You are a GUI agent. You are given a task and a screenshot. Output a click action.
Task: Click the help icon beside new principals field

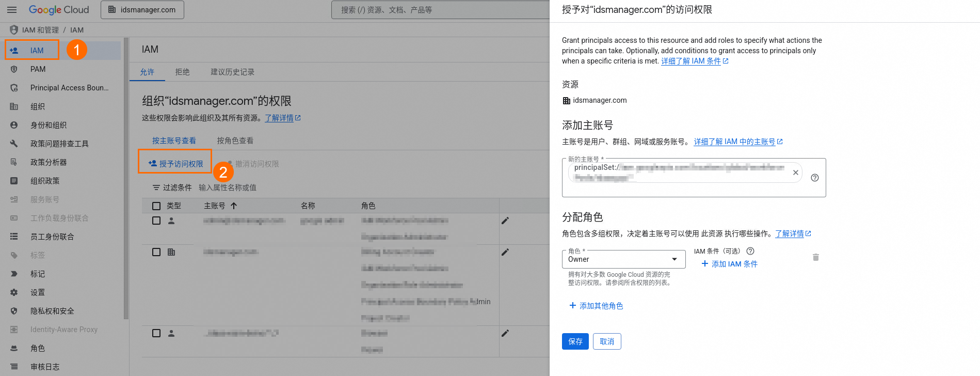point(815,178)
